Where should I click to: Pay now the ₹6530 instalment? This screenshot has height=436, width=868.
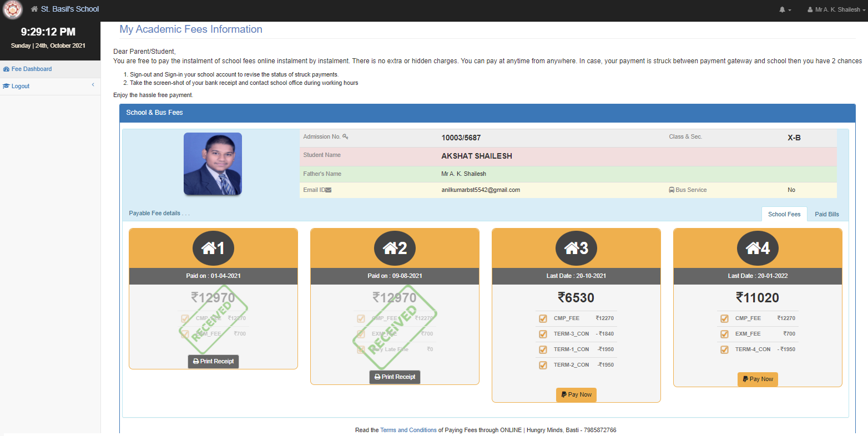[x=576, y=394]
